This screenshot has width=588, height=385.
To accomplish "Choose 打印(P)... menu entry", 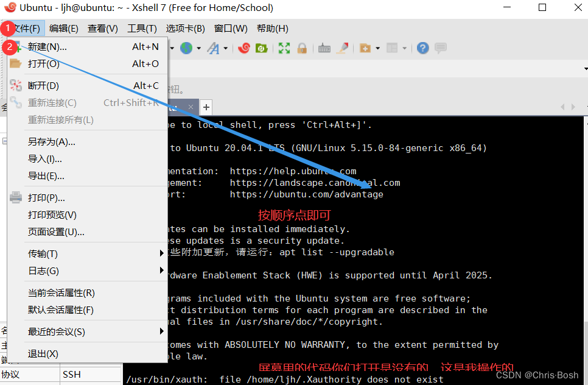I will 88,197.
